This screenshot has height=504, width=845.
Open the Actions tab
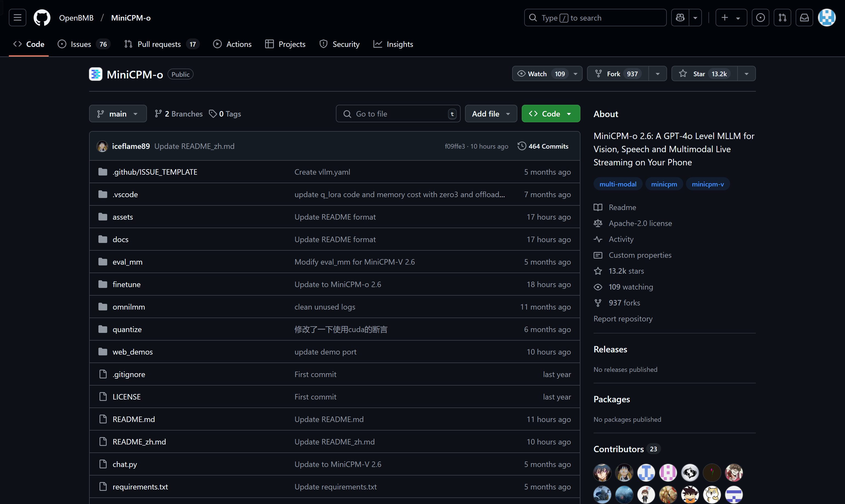click(x=232, y=44)
